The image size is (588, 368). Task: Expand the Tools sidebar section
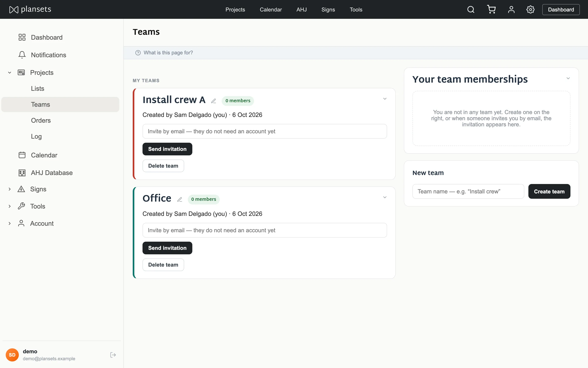[x=9, y=206]
